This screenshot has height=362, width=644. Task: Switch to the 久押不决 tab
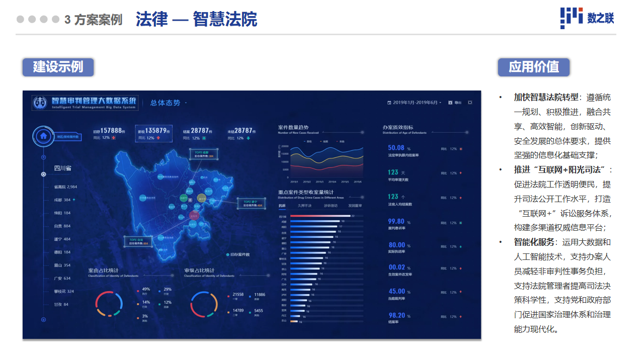pyautogui.click(x=304, y=206)
